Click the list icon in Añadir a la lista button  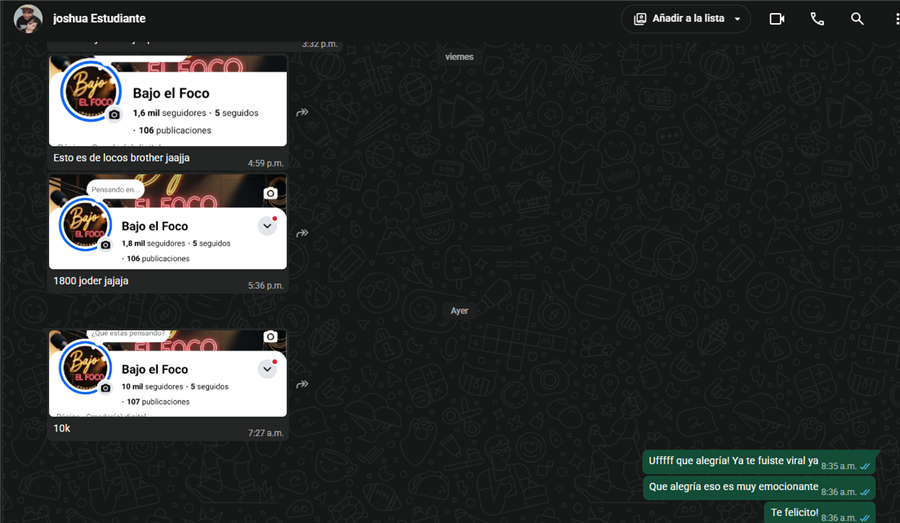pyautogui.click(x=640, y=19)
